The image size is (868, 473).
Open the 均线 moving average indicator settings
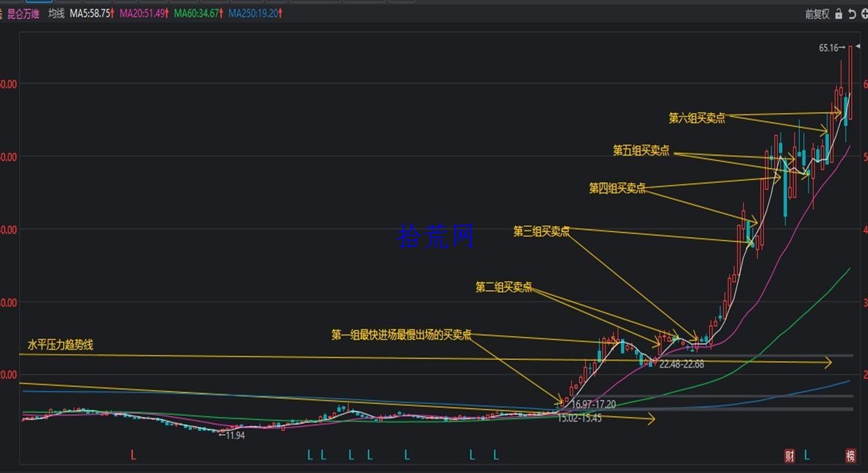[x=56, y=14]
